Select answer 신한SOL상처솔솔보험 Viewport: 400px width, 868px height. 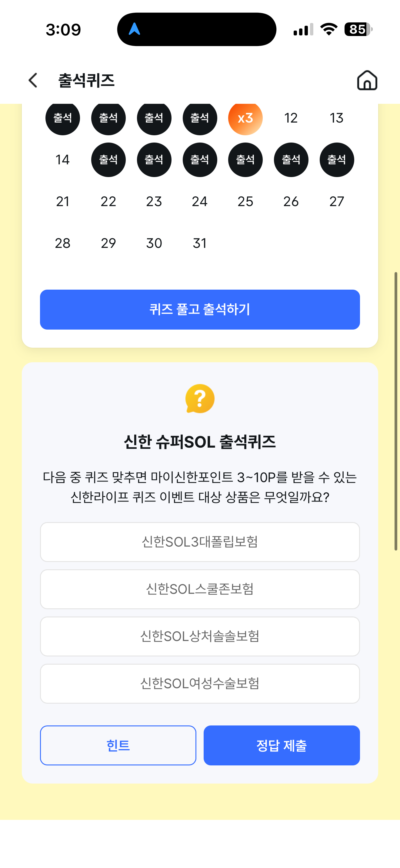(x=200, y=636)
